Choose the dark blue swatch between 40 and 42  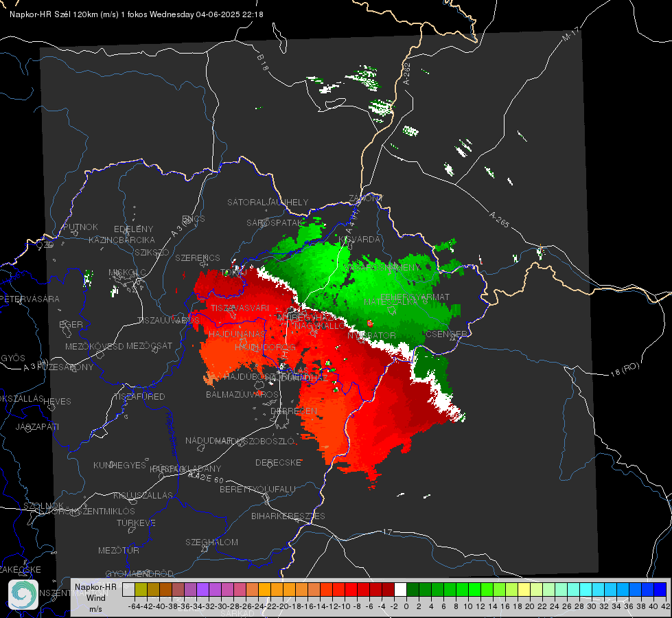point(660,589)
